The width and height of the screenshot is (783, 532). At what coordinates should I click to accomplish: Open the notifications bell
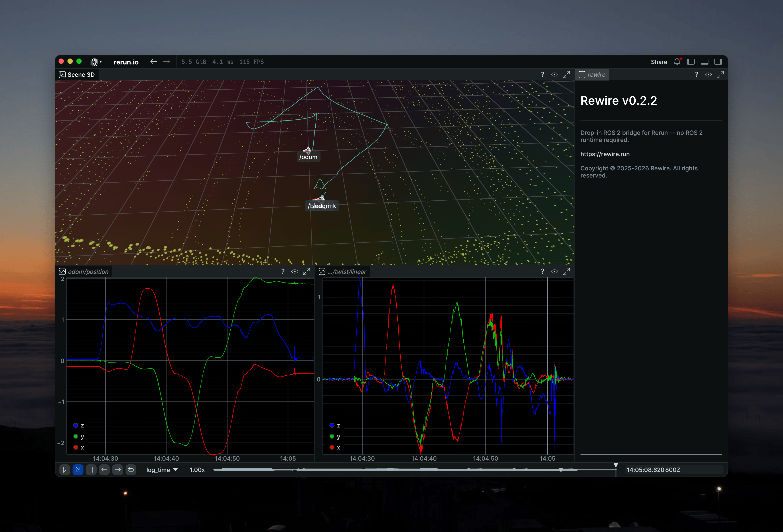(677, 62)
